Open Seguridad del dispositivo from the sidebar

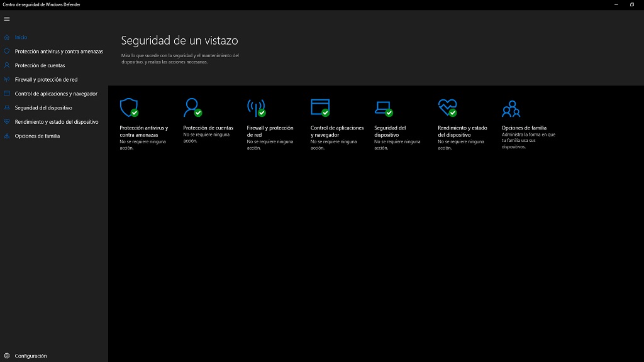pyautogui.click(x=43, y=108)
